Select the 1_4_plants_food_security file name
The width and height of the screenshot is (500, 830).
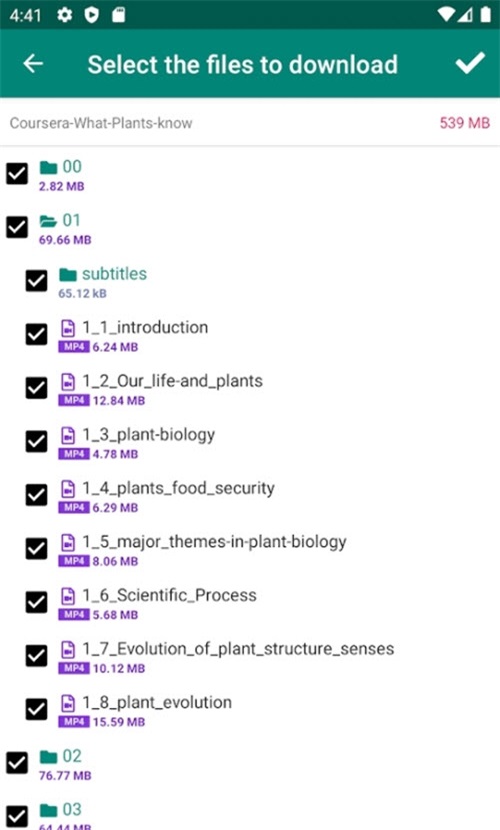tap(178, 488)
